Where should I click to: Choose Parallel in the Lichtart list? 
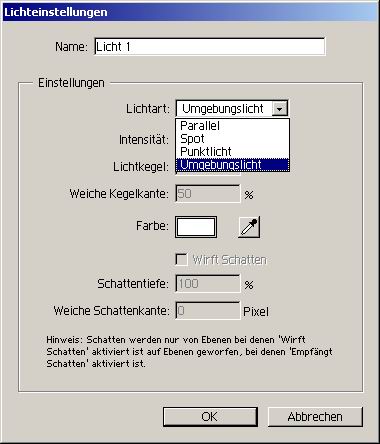point(232,126)
